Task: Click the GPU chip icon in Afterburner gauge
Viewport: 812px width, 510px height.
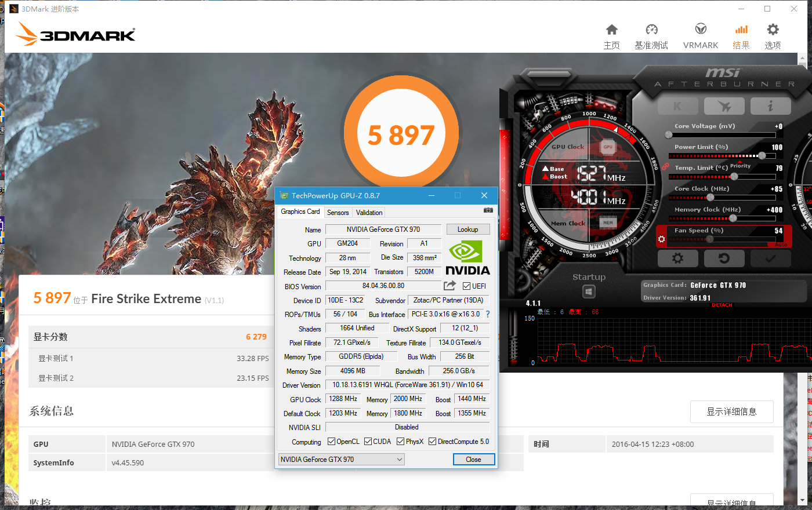Action: tap(608, 147)
